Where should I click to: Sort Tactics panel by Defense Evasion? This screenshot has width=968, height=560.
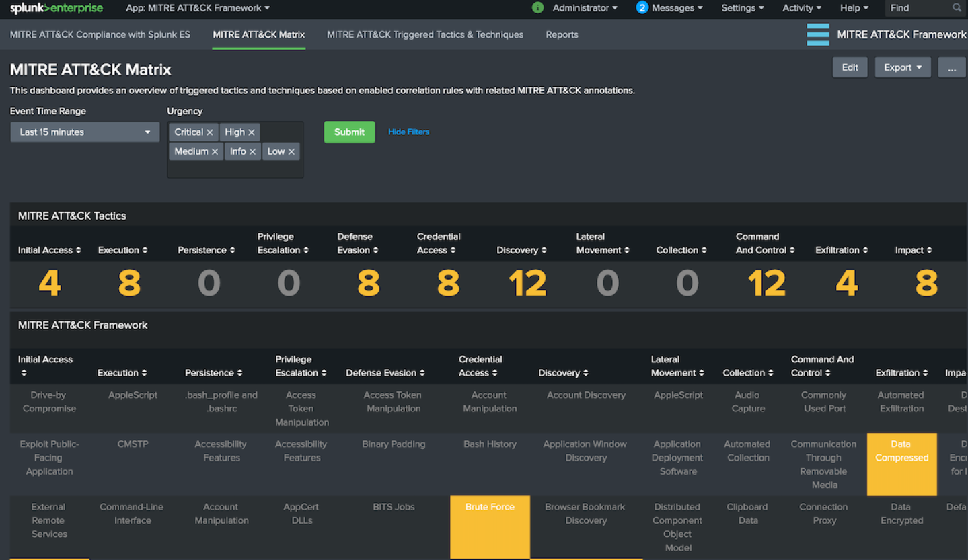point(358,243)
